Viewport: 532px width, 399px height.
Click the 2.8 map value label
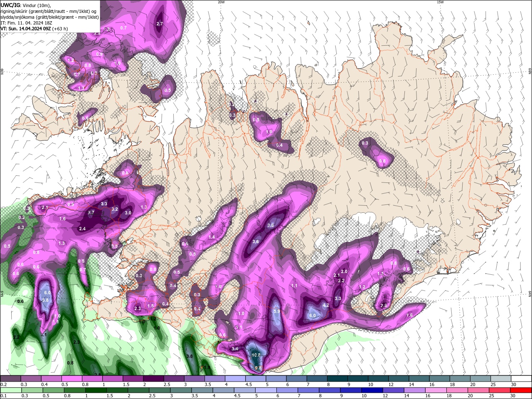384,306
